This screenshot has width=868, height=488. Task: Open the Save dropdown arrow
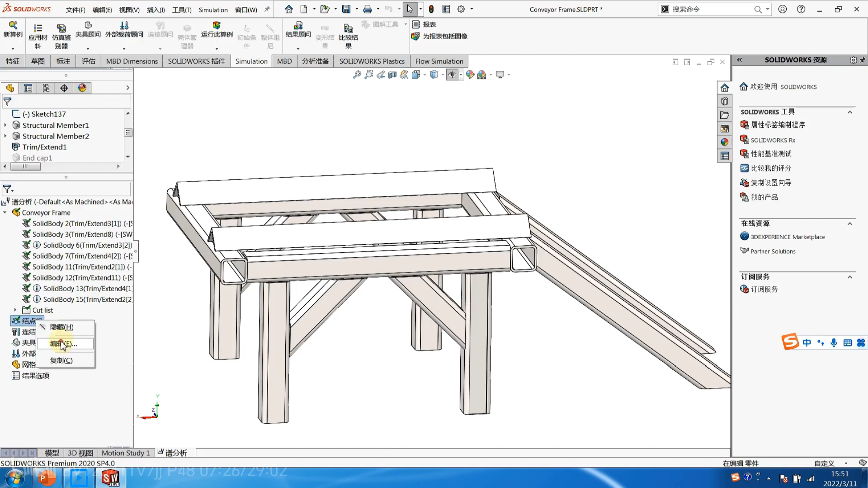coord(356,9)
